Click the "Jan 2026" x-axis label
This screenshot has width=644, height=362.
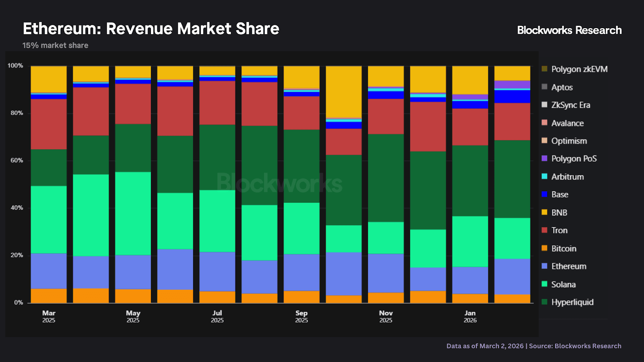point(470,317)
